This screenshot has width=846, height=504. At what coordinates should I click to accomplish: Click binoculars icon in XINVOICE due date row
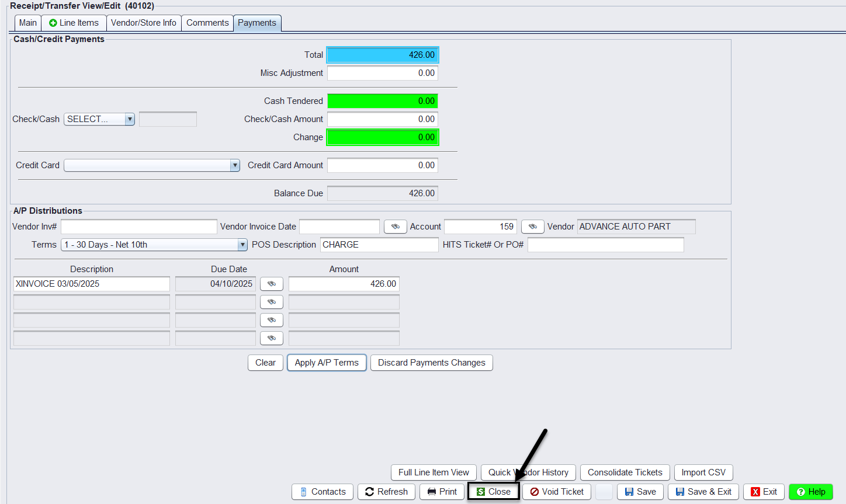point(272,284)
